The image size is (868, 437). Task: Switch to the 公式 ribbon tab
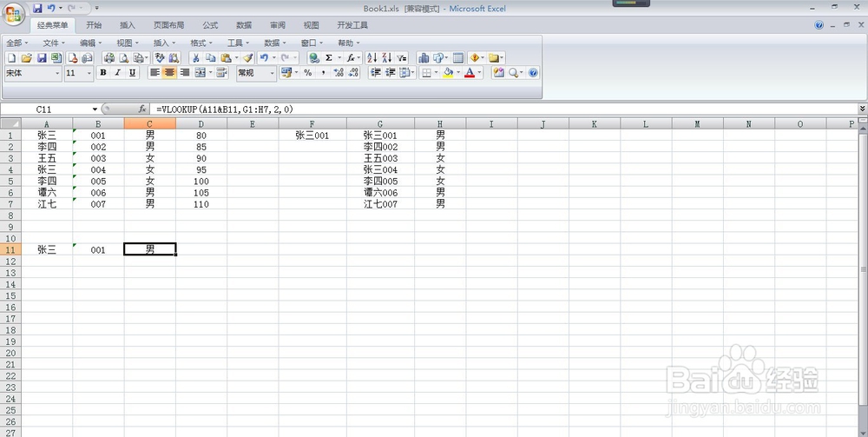(210, 25)
